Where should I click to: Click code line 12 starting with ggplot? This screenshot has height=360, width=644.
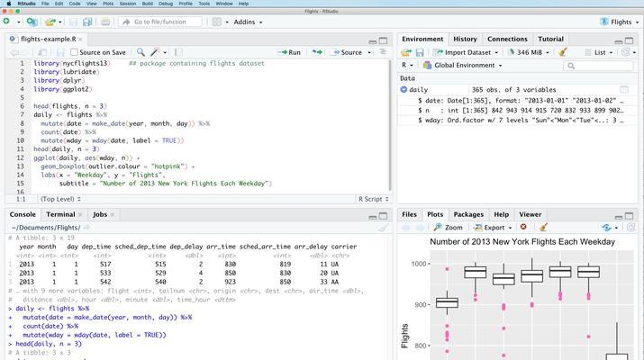click(x=86, y=157)
